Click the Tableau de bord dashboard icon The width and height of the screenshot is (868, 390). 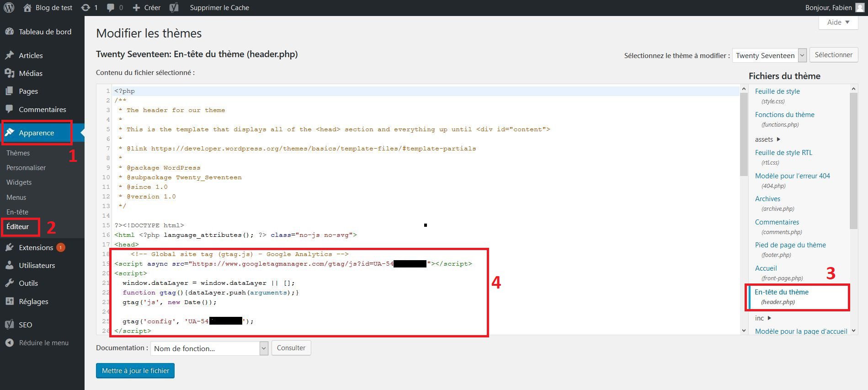point(9,32)
